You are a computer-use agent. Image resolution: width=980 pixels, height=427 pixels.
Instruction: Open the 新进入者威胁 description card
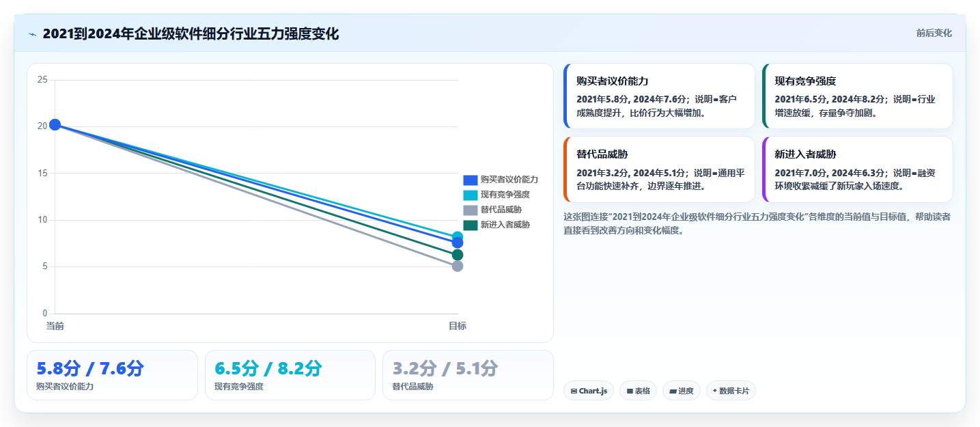(x=857, y=169)
